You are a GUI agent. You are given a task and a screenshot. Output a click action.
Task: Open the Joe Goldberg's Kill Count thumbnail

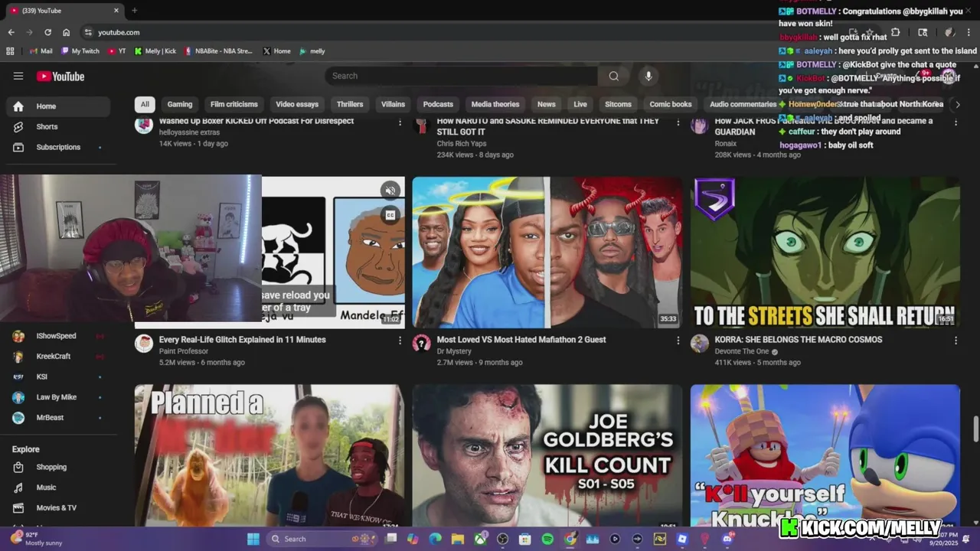point(547,455)
